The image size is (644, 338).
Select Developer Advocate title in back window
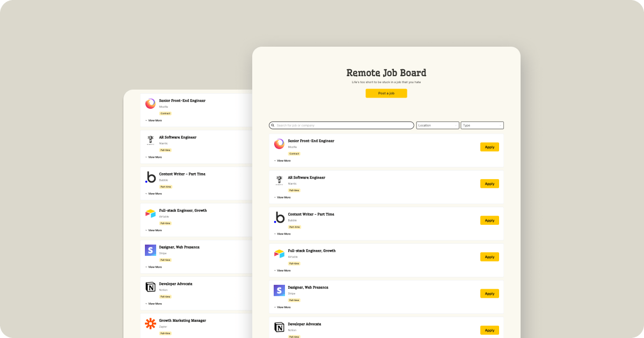point(175,284)
